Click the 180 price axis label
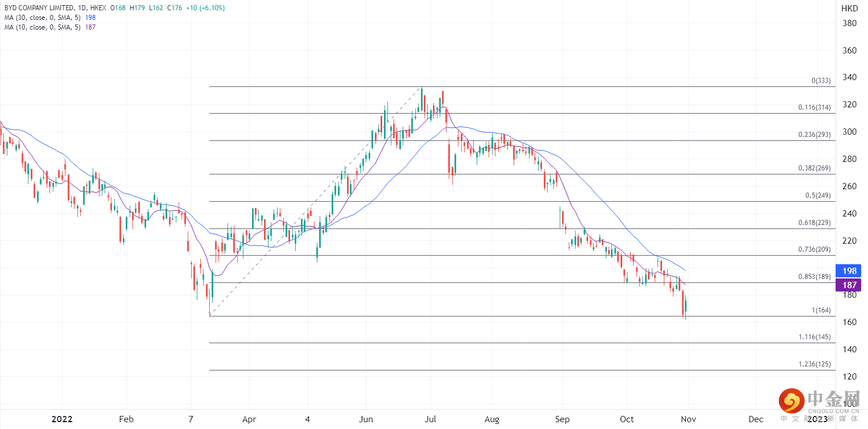Image resolution: width=868 pixels, height=429 pixels. tap(850, 295)
